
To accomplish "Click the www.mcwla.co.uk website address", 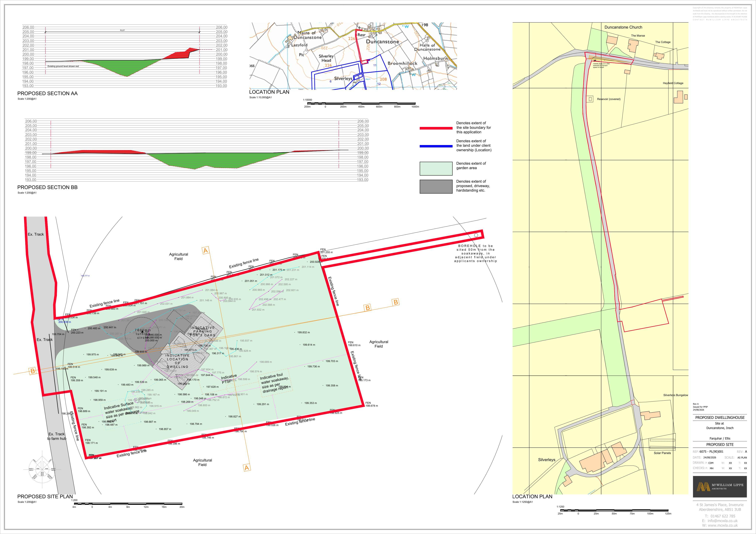I will tap(723, 526).
